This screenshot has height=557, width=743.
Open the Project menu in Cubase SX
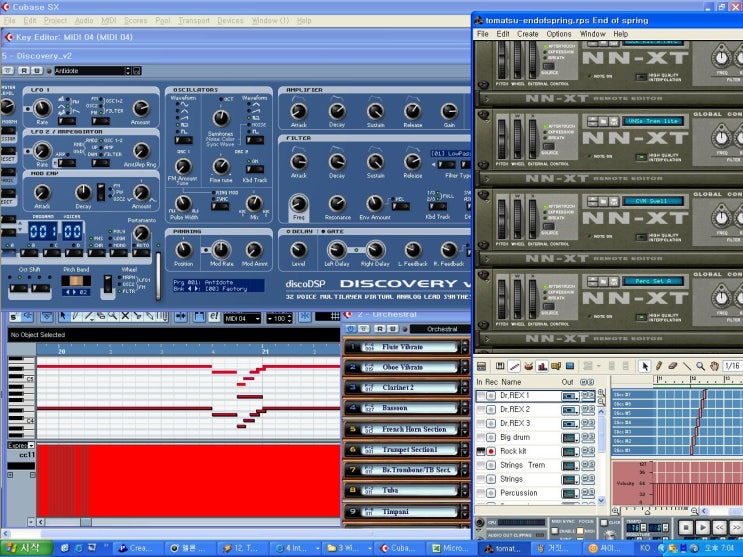pos(55,20)
